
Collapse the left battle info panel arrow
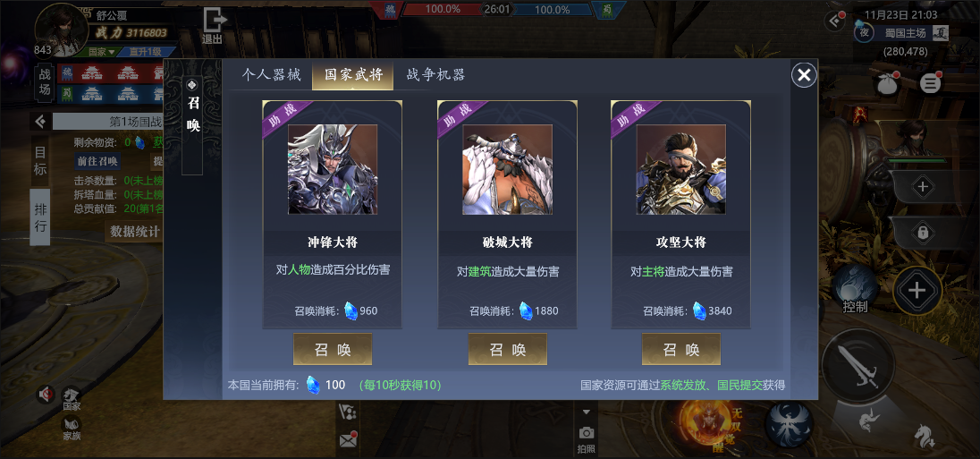point(40,122)
